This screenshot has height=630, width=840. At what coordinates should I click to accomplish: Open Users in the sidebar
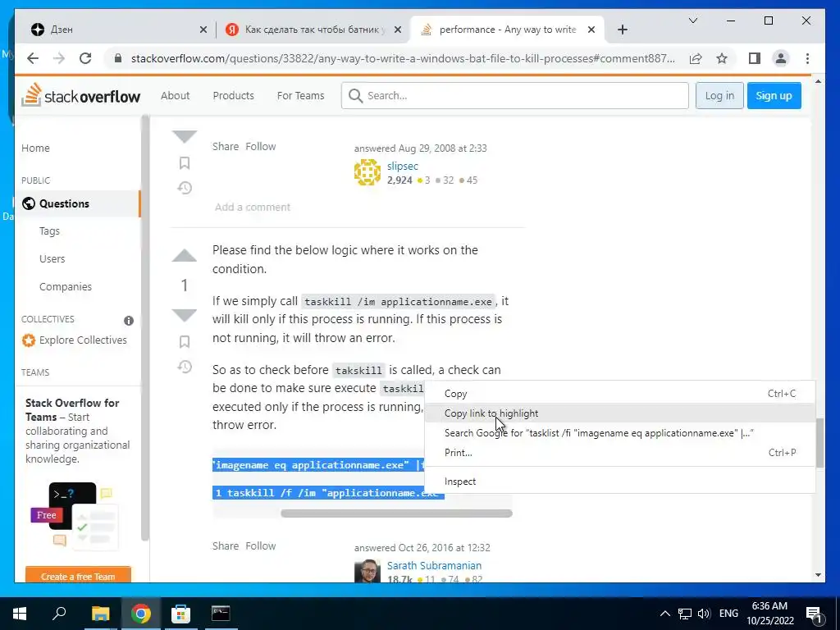click(x=52, y=258)
